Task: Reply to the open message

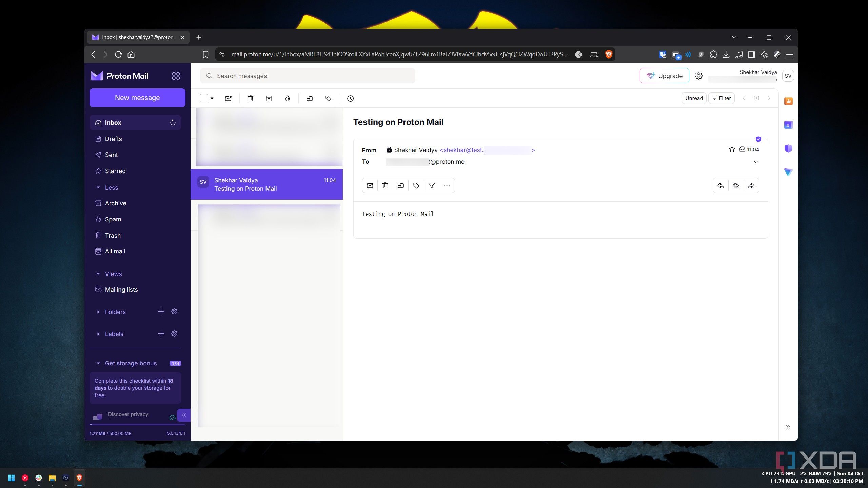Action: click(721, 185)
